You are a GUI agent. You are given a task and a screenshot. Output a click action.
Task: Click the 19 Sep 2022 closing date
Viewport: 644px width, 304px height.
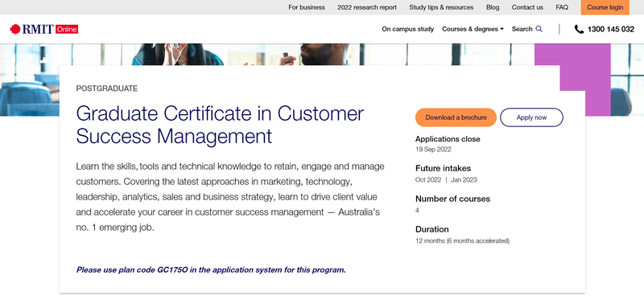tap(433, 150)
